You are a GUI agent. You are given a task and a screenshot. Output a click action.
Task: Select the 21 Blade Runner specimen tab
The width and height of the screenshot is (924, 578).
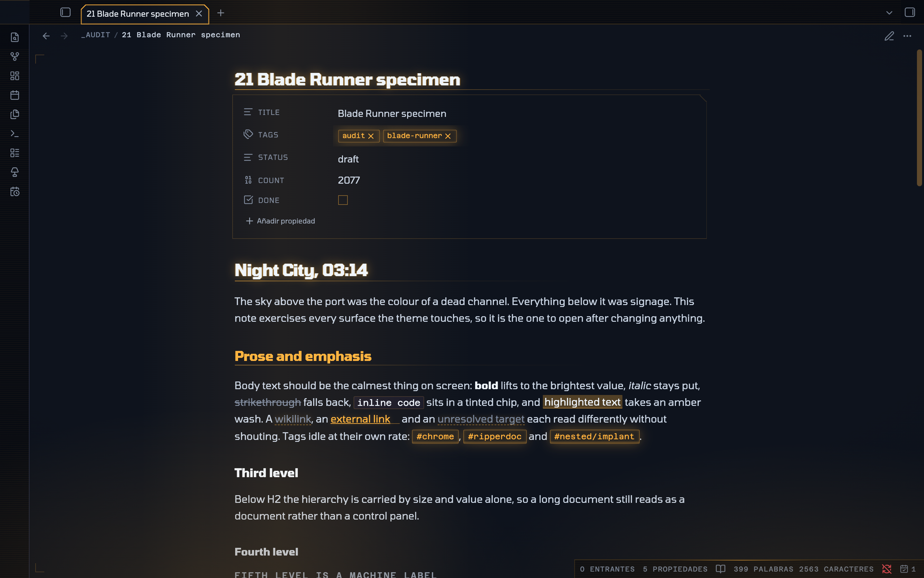pyautogui.click(x=145, y=14)
